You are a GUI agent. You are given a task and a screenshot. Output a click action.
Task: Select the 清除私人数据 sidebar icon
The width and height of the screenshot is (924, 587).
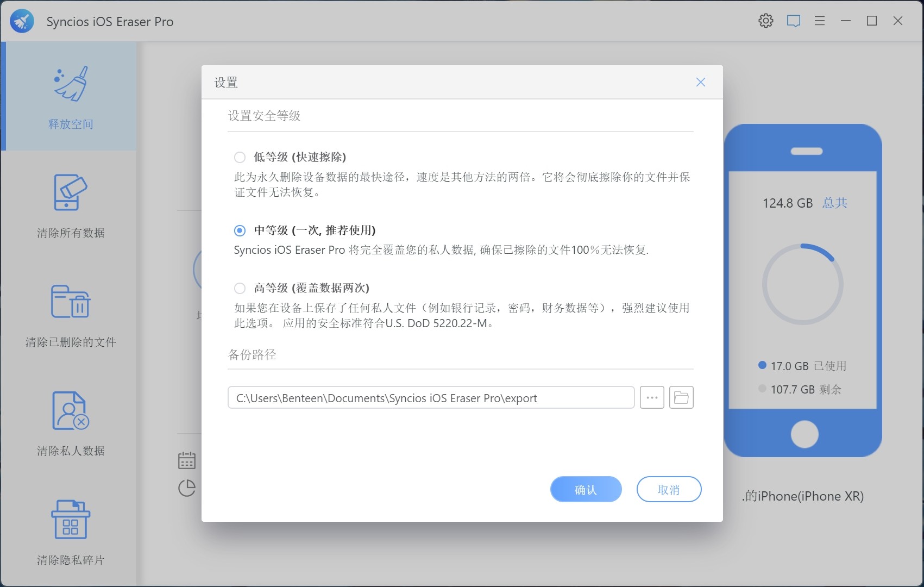71,410
